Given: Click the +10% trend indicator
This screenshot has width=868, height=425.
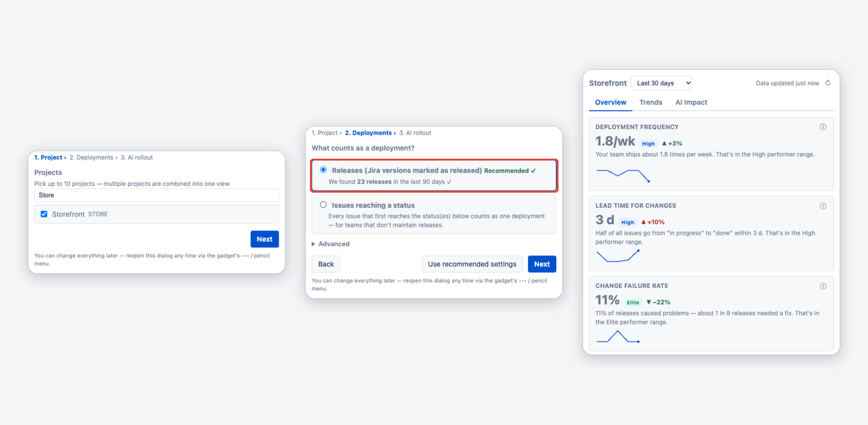Looking at the screenshot, I should 653,222.
